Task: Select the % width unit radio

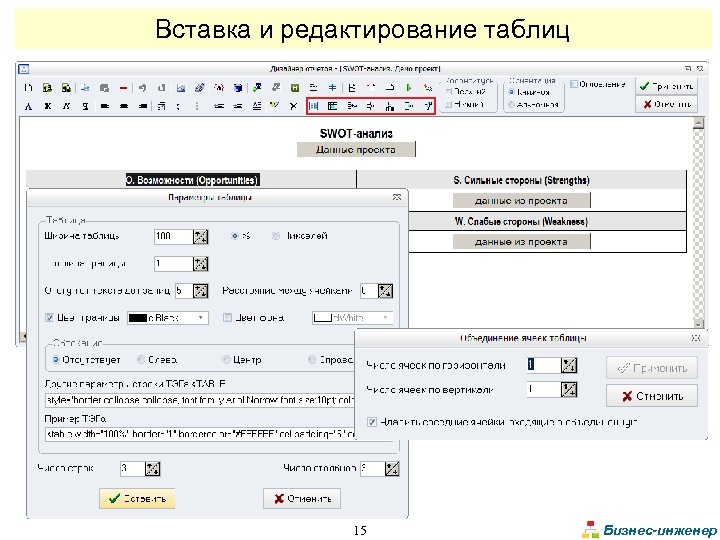Action: pos(235,236)
